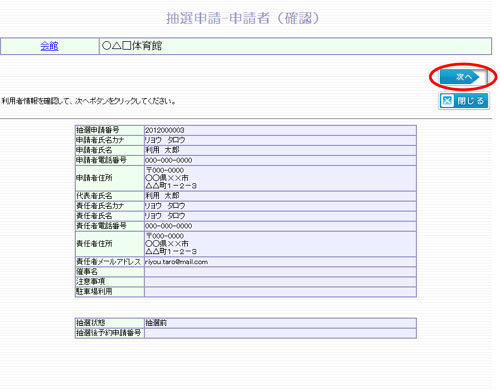Click the 抽選申請番号 label
Viewport: 500px width, 390px height.
pos(98,130)
